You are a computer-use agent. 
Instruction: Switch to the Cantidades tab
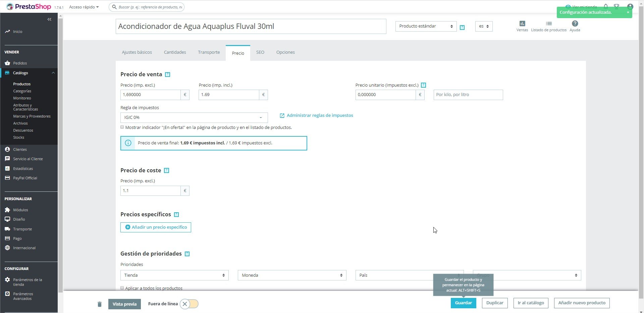(x=175, y=52)
